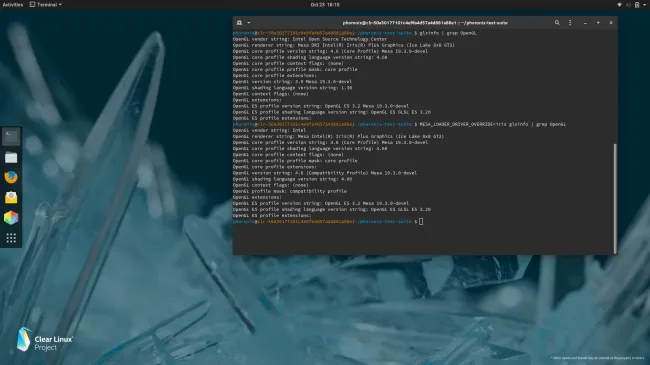650x365 pixels.
Task: Launch Files from the dock
Action: (11, 157)
